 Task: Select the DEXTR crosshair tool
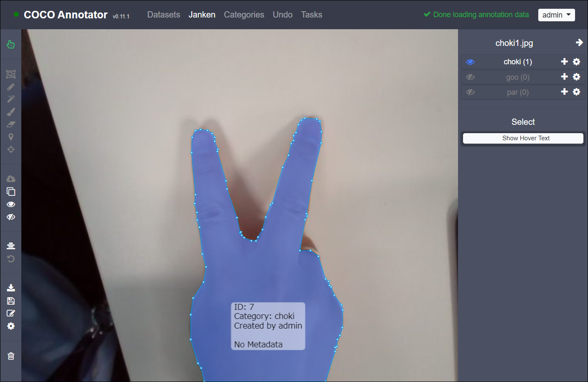tap(11, 149)
